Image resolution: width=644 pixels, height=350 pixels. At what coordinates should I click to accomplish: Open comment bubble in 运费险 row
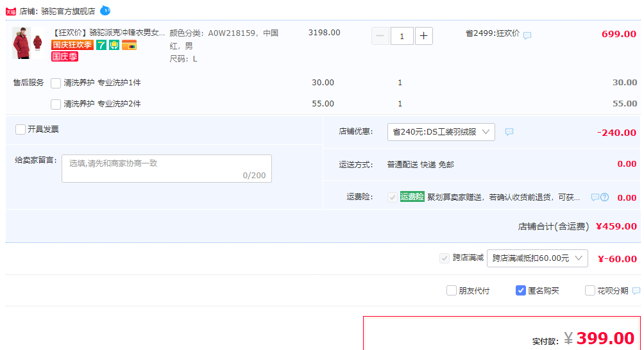(x=595, y=197)
